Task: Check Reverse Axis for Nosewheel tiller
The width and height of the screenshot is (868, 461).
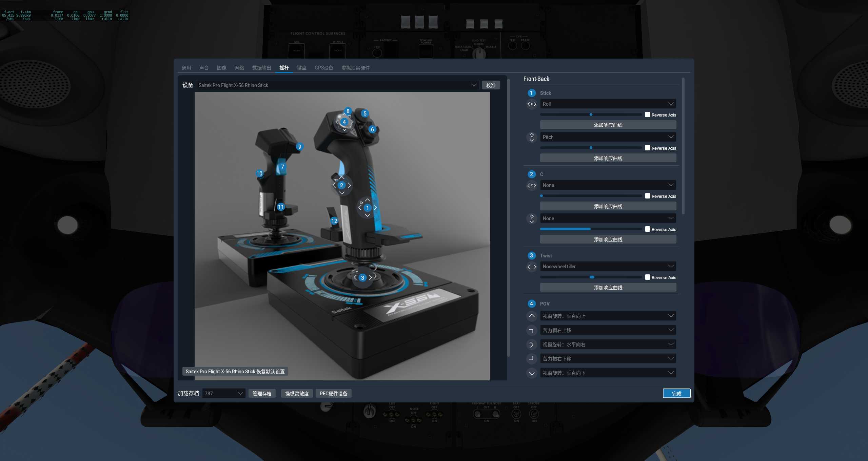Action: click(647, 277)
